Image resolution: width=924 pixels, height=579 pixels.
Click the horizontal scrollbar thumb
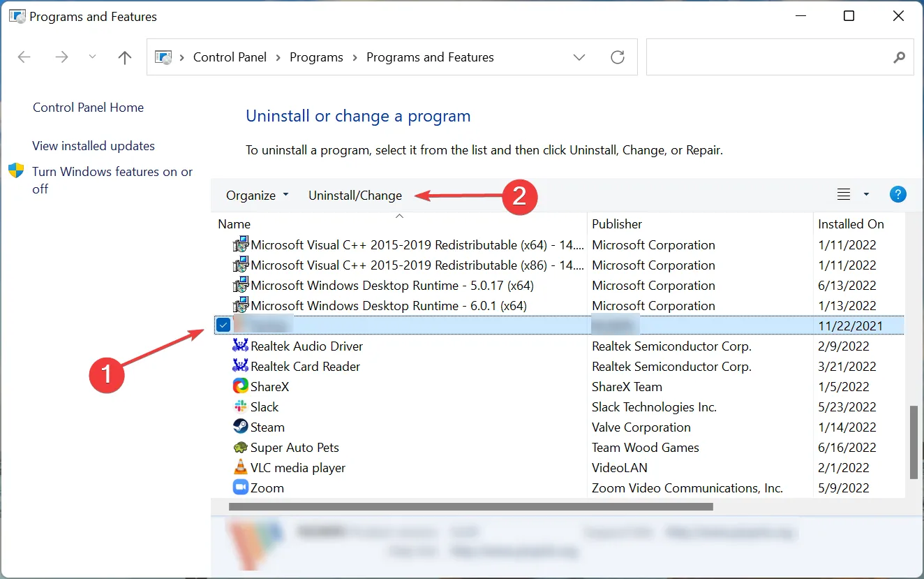coord(470,507)
